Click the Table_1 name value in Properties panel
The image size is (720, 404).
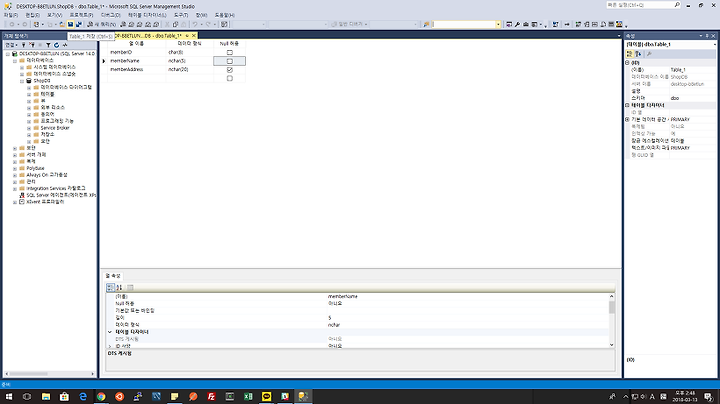point(692,70)
